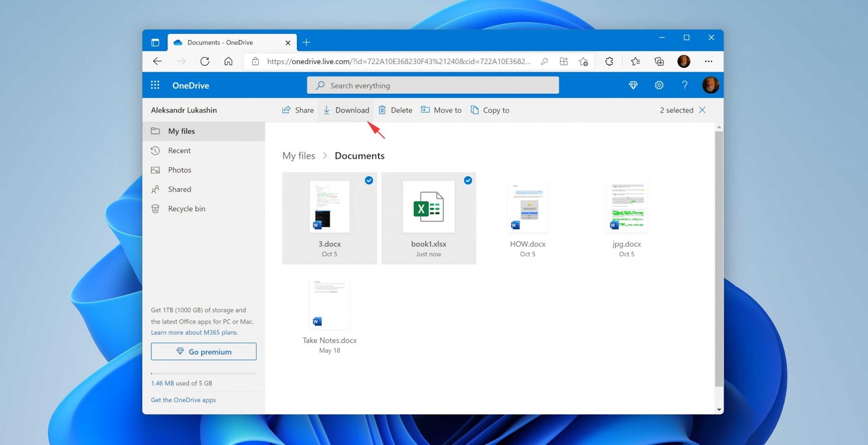Screen dimensions: 868x445
Task: Open the account profile picture in OneDrive header
Action: pyautogui.click(x=711, y=85)
